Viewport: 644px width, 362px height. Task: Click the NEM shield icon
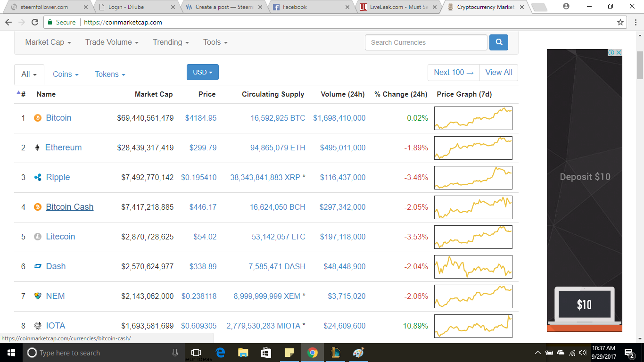coord(38,296)
